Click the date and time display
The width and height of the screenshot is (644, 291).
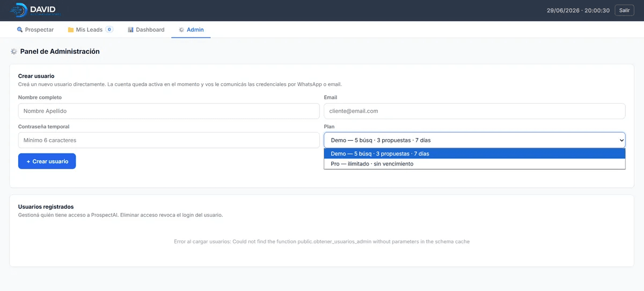coord(578,10)
